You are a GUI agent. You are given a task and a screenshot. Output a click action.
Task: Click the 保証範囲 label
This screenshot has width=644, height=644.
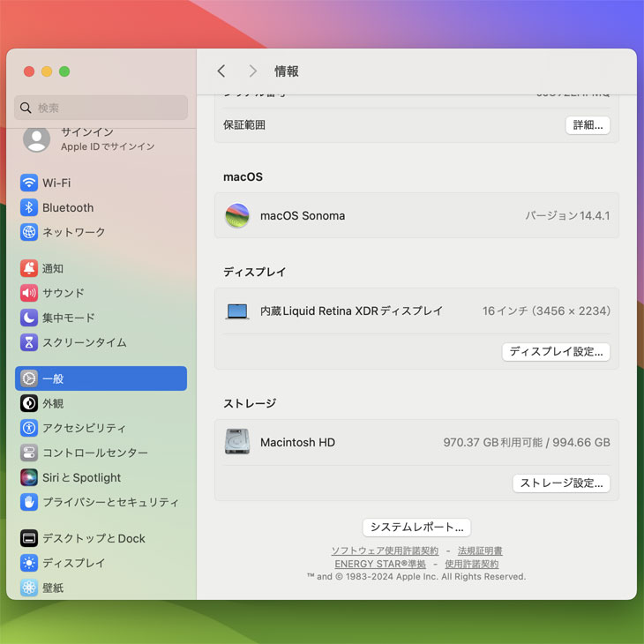pyautogui.click(x=244, y=125)
